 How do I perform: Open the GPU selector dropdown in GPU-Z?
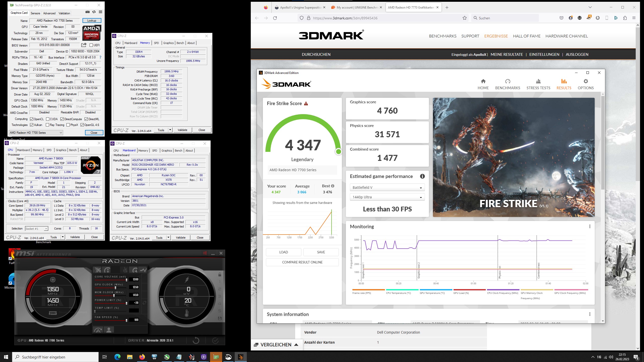click(x=36, y=132)
